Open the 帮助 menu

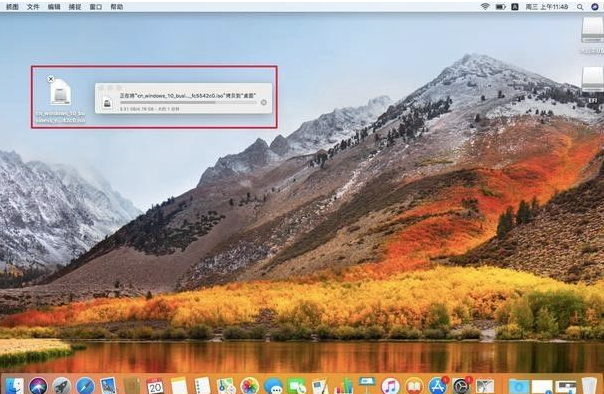(x=117, y=7)
